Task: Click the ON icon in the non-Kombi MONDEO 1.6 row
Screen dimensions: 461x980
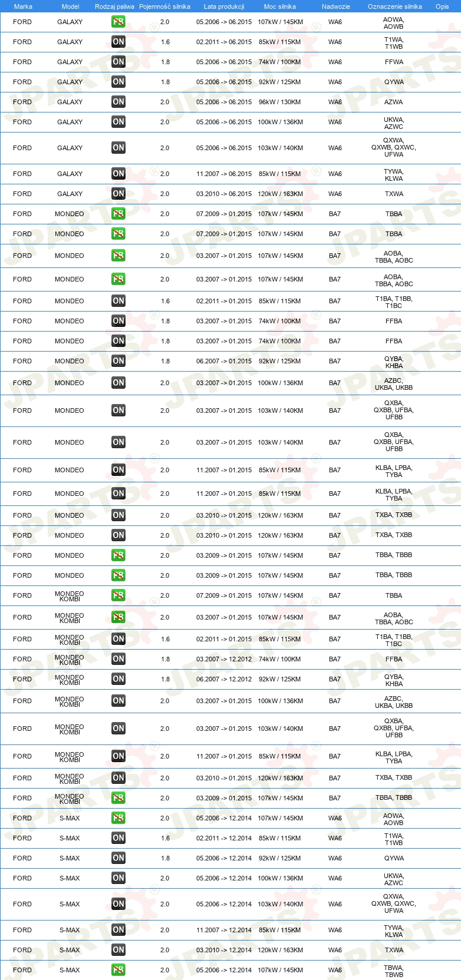Action: click(118, 301)
